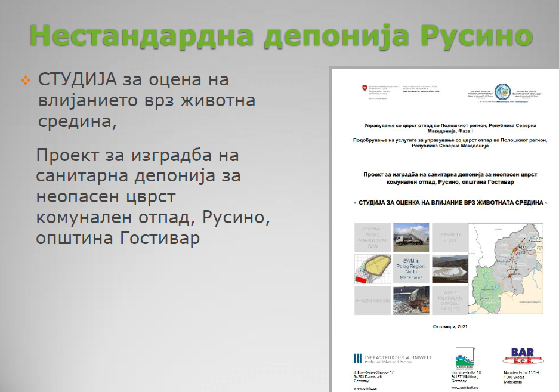Select the FEASIBILITY STUDY cell
Viewport: 559px width, 392px height.
click(x=448, y=236)
